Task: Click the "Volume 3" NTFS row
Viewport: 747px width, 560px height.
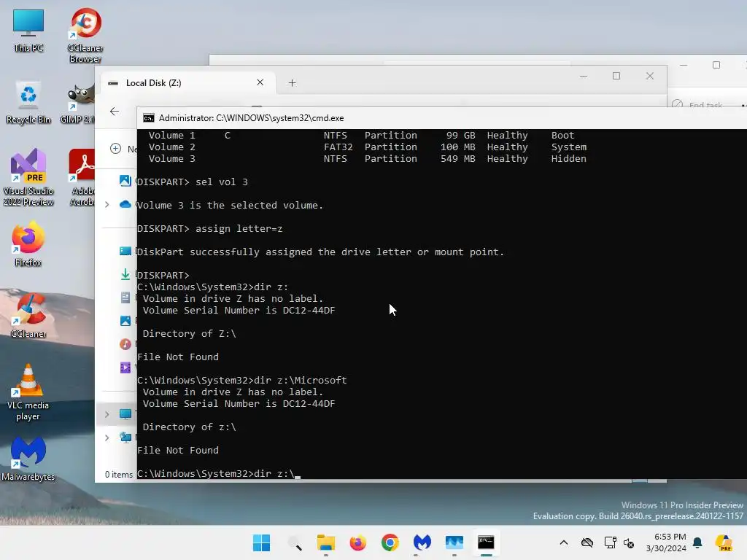Action: pyautogui.click(x=368, y=158)
